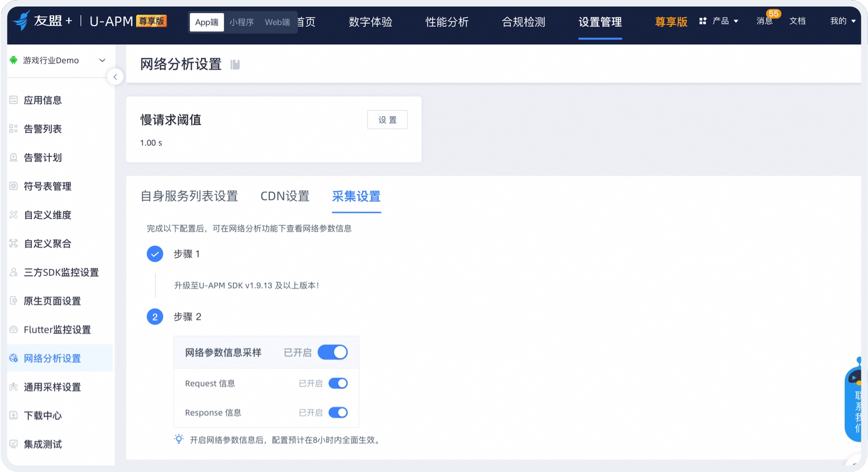
Task: Switch to the Web端 platform tab
Action: tap(277, 22)
